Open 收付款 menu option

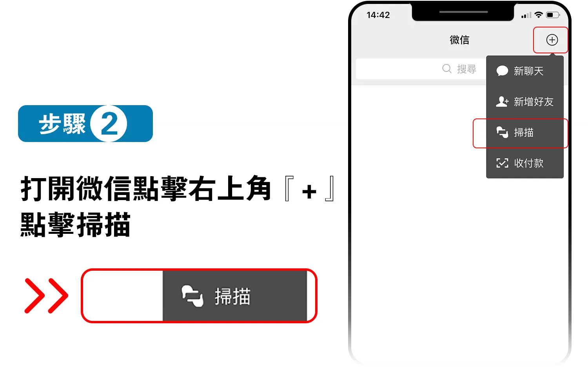[525, 163]
